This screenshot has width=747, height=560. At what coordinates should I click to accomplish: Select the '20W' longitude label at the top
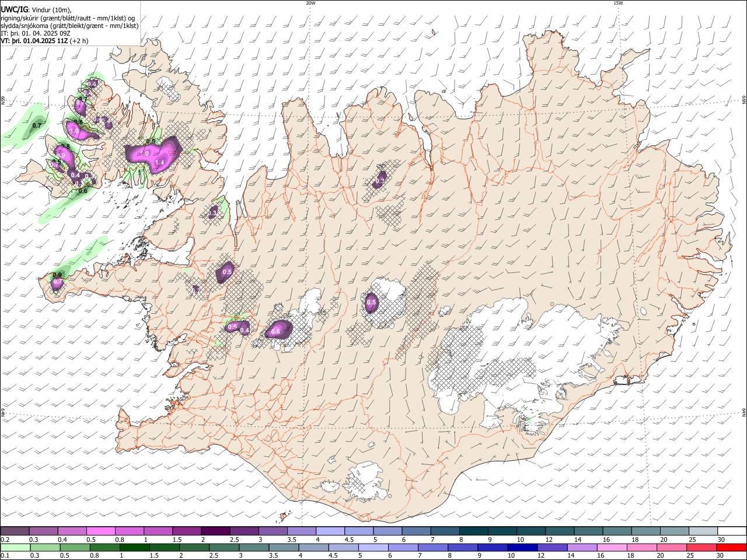310,3
